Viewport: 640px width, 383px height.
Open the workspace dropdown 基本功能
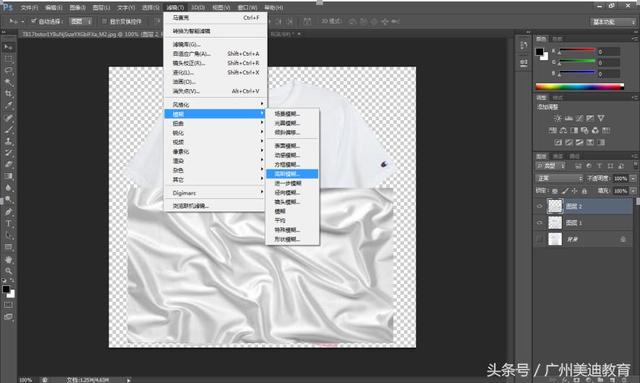613,22
